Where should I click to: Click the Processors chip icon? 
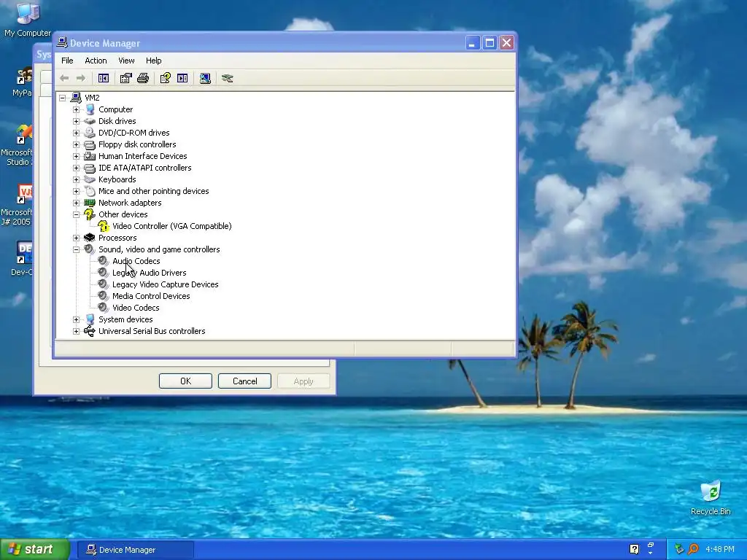click(90, 238)
